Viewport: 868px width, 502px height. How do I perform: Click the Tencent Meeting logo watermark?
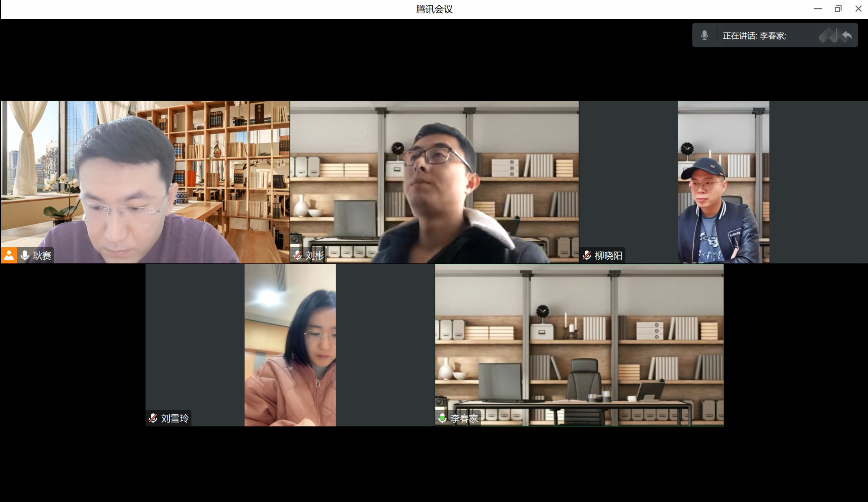tap(827, 36)
